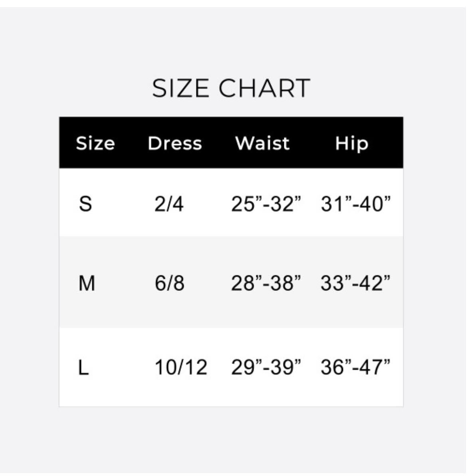Select the Size column header
The height and width of the screenshot is (476, 468).
(x=95, y=143)
